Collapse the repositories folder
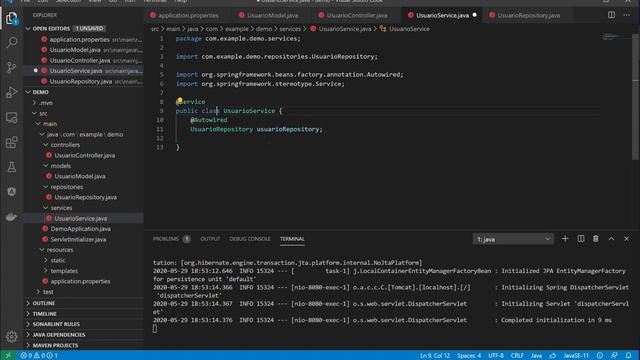640x360 pixels. [84, 187]
